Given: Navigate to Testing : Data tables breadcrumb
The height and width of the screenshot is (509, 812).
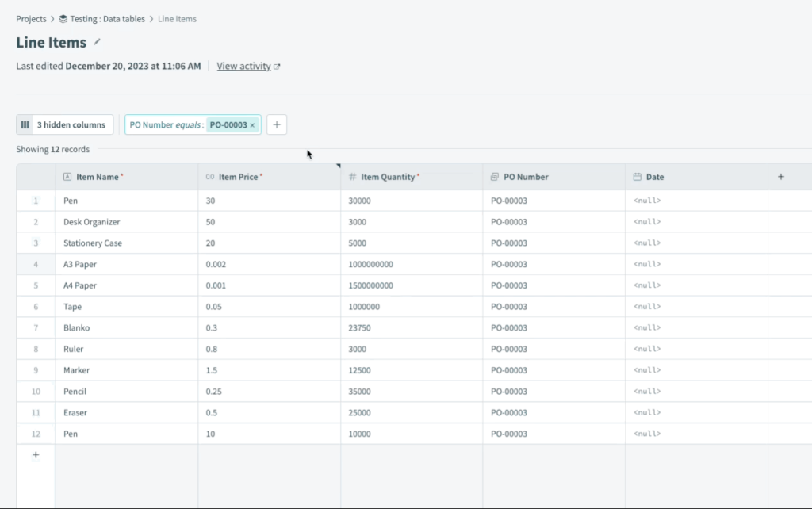Looking at the screenshot, I should pos(106,18).
